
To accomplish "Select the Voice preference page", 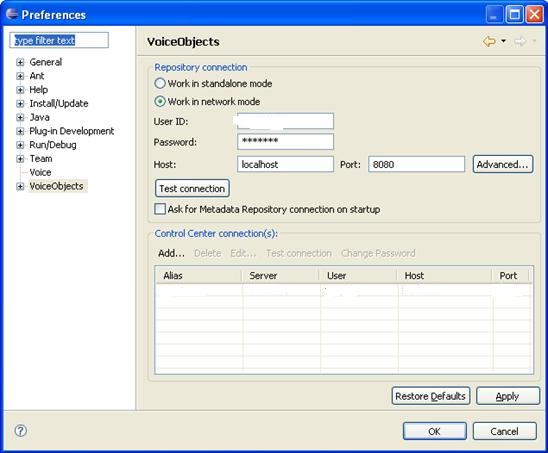I will click(x=40, y=172).
